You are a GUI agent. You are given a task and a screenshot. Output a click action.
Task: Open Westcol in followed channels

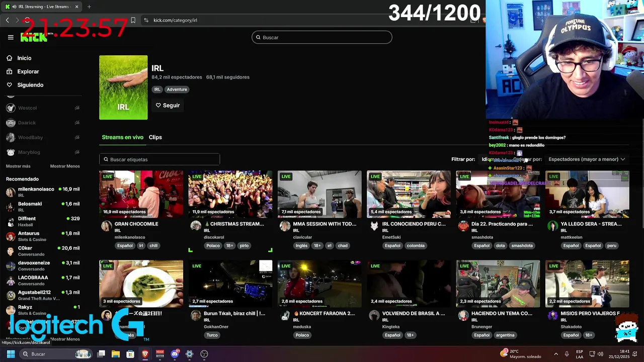click(x=43, y=108)
